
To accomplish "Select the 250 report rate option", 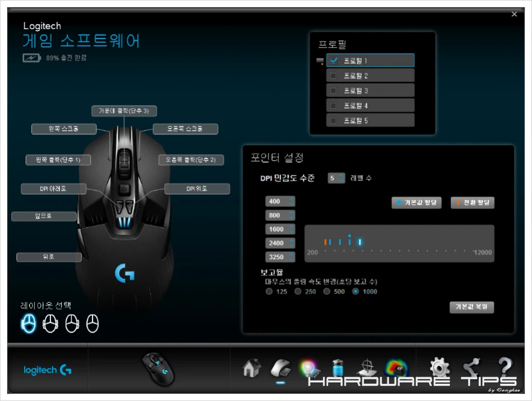I will (298, 291).
